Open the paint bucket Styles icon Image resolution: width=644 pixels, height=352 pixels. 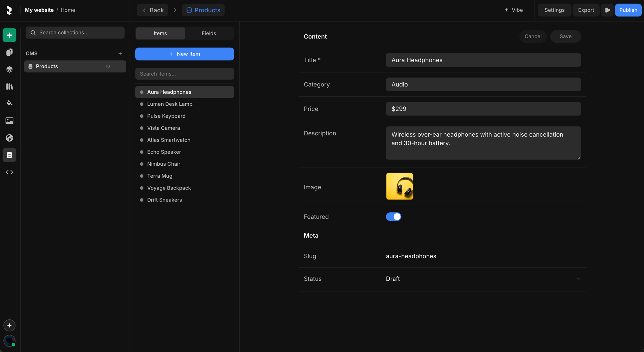(x=9, y=103)
